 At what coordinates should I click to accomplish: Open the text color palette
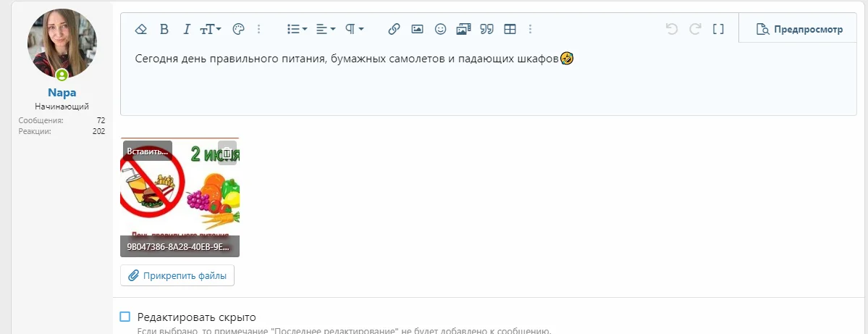(238, 30)
